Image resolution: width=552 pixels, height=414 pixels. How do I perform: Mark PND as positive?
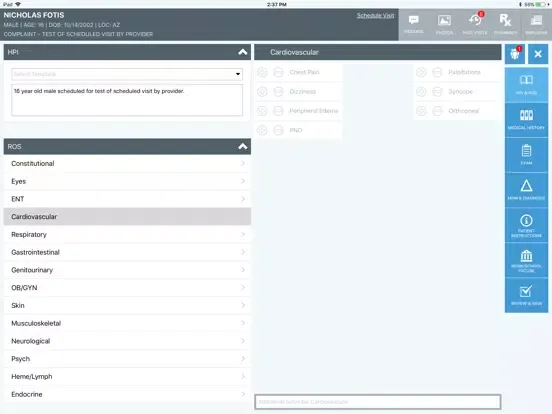click(262, 130)
